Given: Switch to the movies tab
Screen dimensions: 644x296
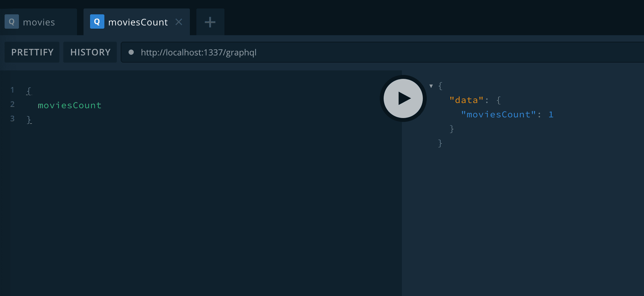Looking at the screenshot, I should (39, 22).
